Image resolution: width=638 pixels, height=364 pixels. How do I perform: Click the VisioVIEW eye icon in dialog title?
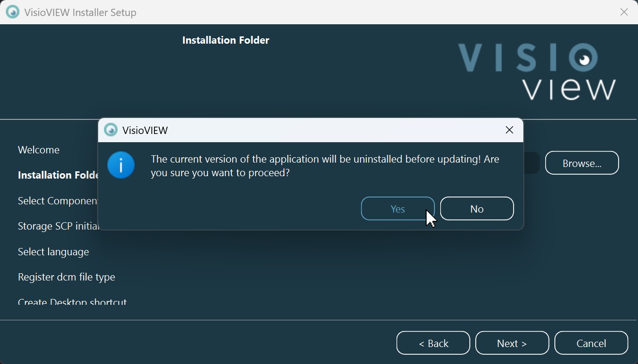click(111, 130)
